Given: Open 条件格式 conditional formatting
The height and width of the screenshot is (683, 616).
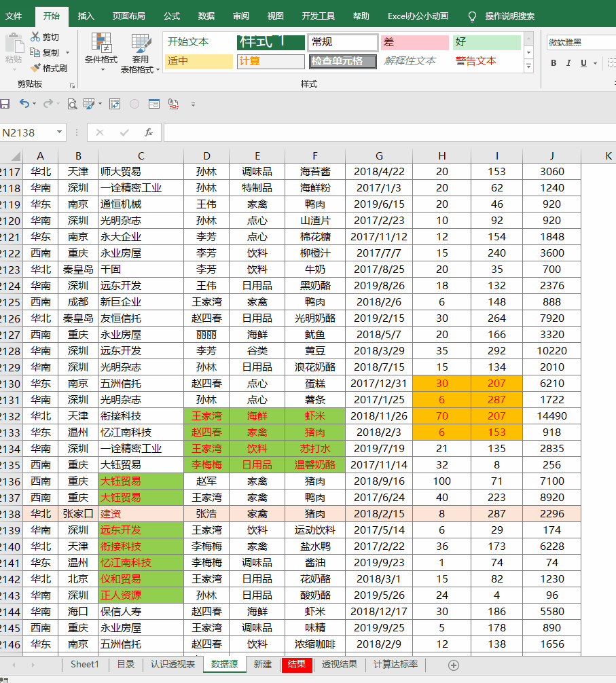Looking at the screenshot, I should [101, 52].
